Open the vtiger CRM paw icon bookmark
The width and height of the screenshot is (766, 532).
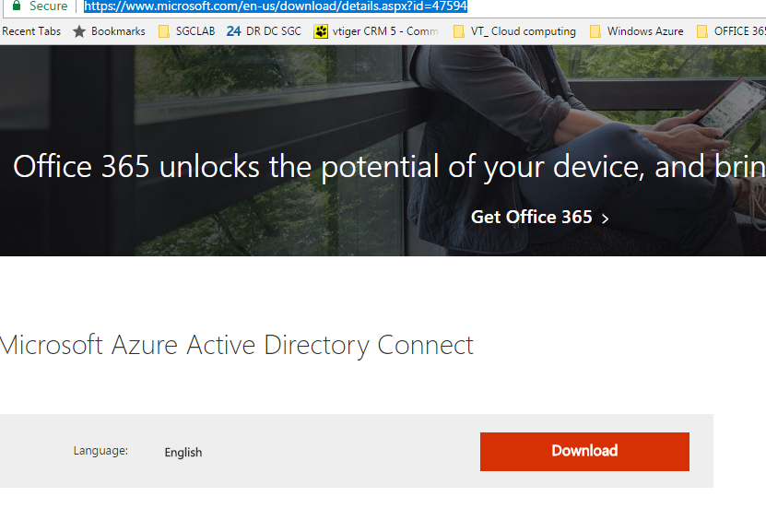(321, 31)
